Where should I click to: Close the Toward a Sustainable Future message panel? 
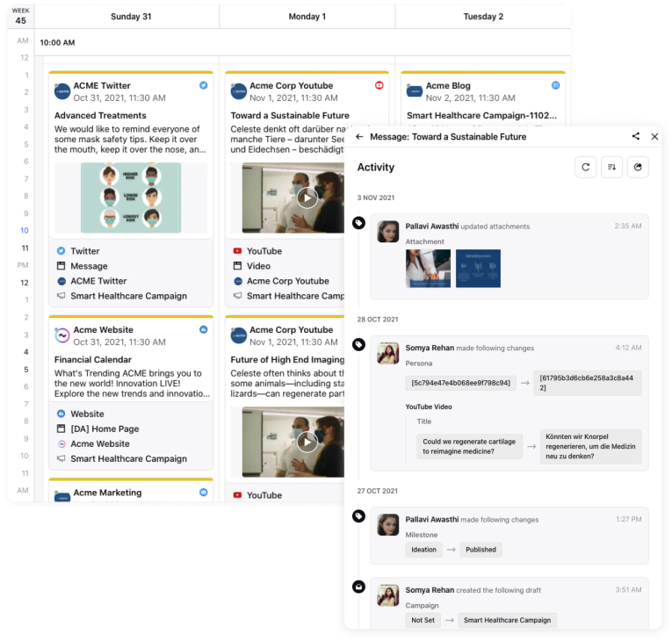click(654, 137)
